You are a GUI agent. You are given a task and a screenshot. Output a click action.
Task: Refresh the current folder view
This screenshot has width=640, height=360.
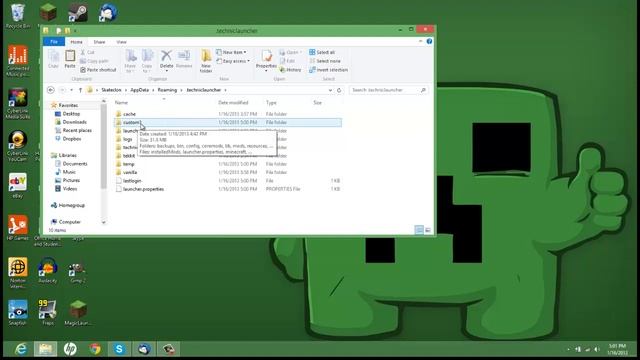(339, 90)
